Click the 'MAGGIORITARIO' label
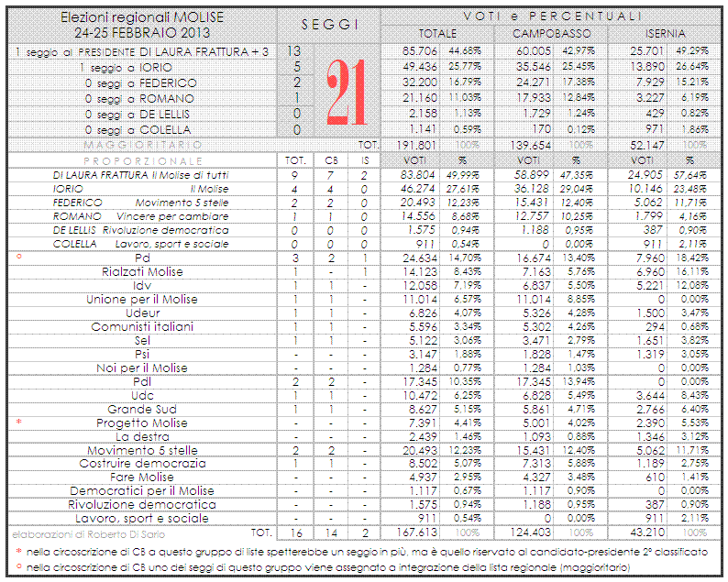Image resolution: width=728 pixels, height=582 pixels. point(143,145)
